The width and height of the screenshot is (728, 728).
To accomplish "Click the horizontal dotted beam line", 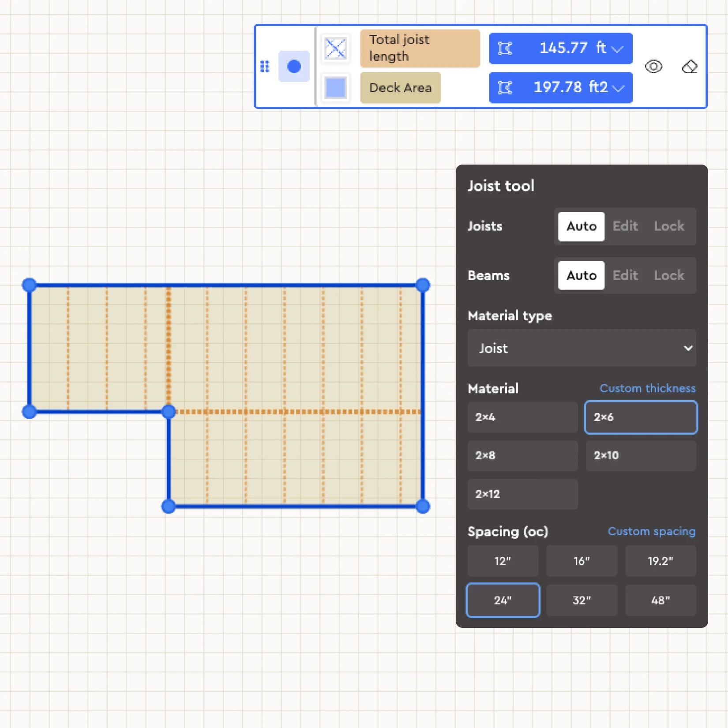I will tap(298, 412).
